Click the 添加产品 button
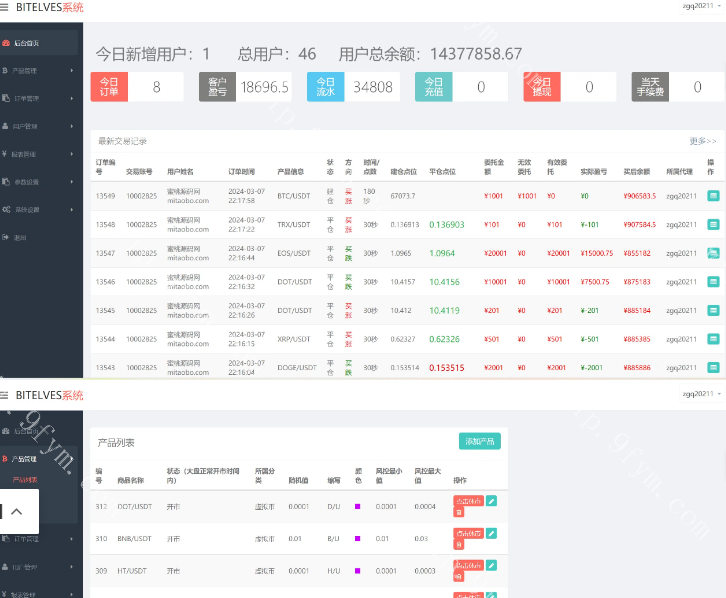726x598 pixels. point(479,441)
